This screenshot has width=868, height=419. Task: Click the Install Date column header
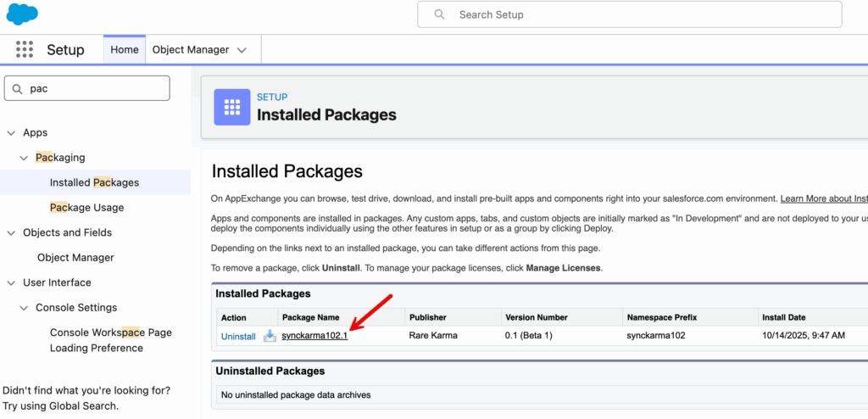click(784, 317)
